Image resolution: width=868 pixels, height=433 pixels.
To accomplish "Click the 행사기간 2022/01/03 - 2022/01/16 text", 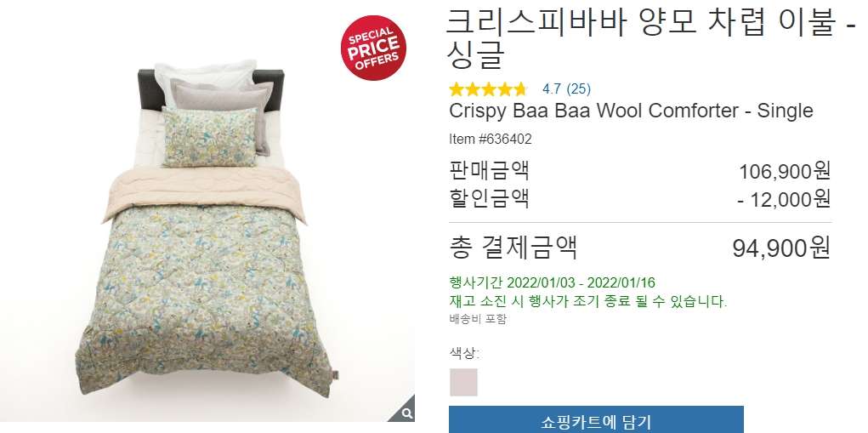I will pyautogui.click(x=552, y=283).
